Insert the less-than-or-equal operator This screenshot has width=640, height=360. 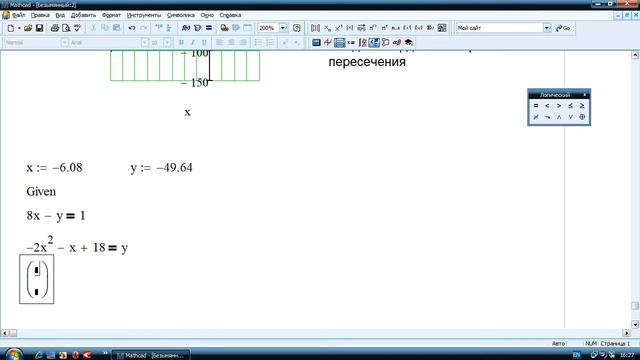(x=570, y=106)
